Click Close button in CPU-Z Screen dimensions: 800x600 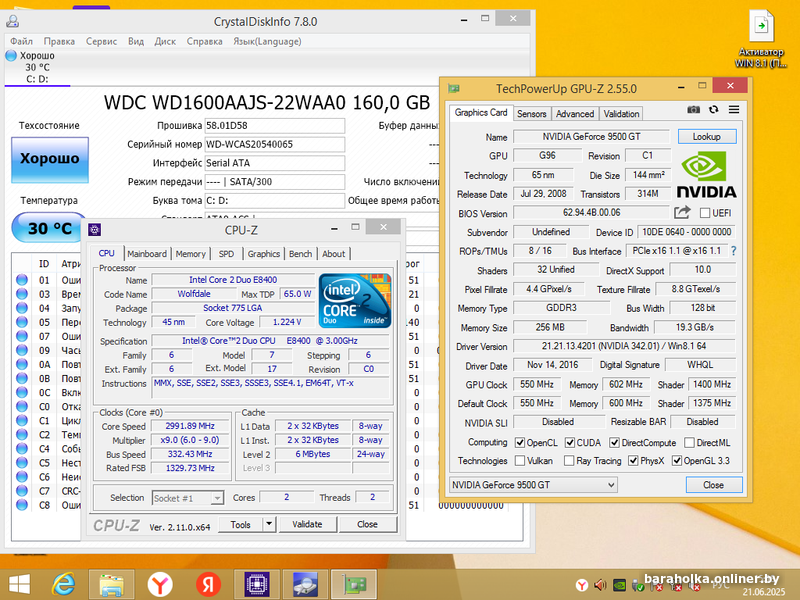367,524
